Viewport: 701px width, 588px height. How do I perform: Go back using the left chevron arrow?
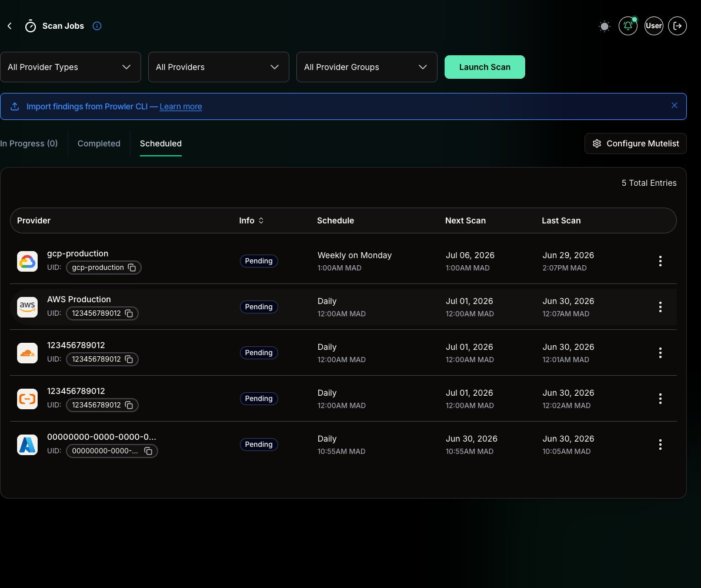coord(9,26)
